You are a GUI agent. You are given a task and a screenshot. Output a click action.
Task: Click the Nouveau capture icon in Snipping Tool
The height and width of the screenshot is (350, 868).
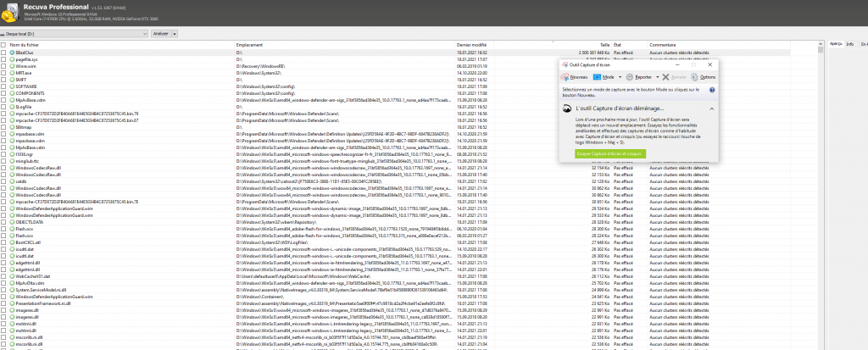565,77
